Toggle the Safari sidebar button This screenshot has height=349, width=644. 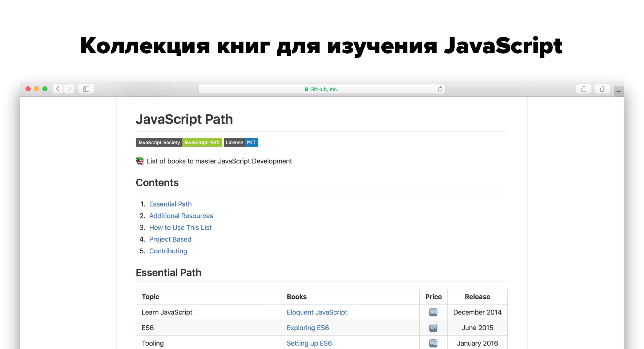click(x=86, y=89)
